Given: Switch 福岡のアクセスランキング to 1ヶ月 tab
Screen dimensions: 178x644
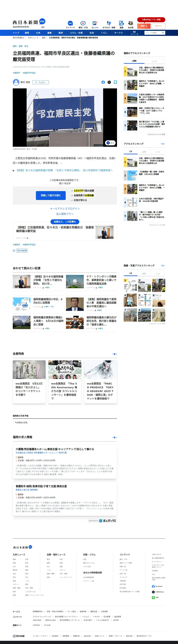Looking at the screenshot, I should click(154, 61).
